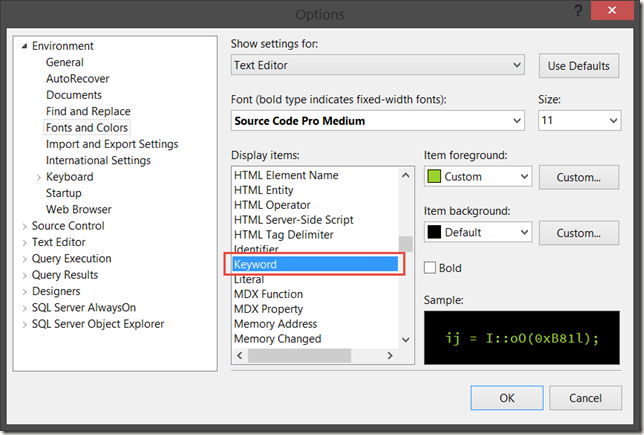Select HTML Operator display item
This screenshot has height=435, width=644.
272,205
